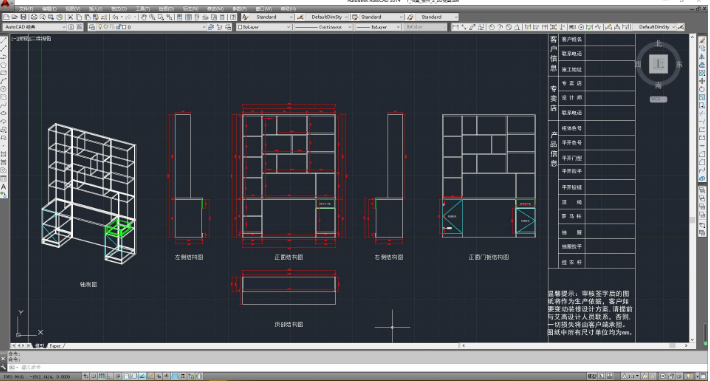
Task: Click the WCS button below ViewCube
Action: [x=658, y=99]
